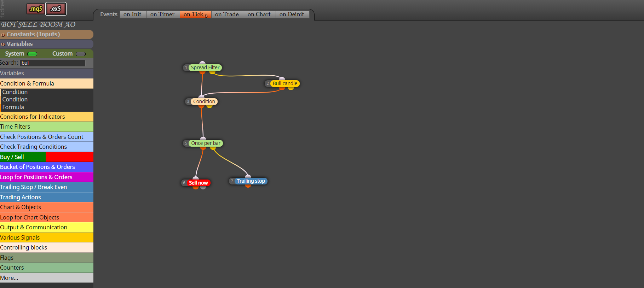The image size is (644, 288).
Task: Select the Once per bar block
Action: 206,143
